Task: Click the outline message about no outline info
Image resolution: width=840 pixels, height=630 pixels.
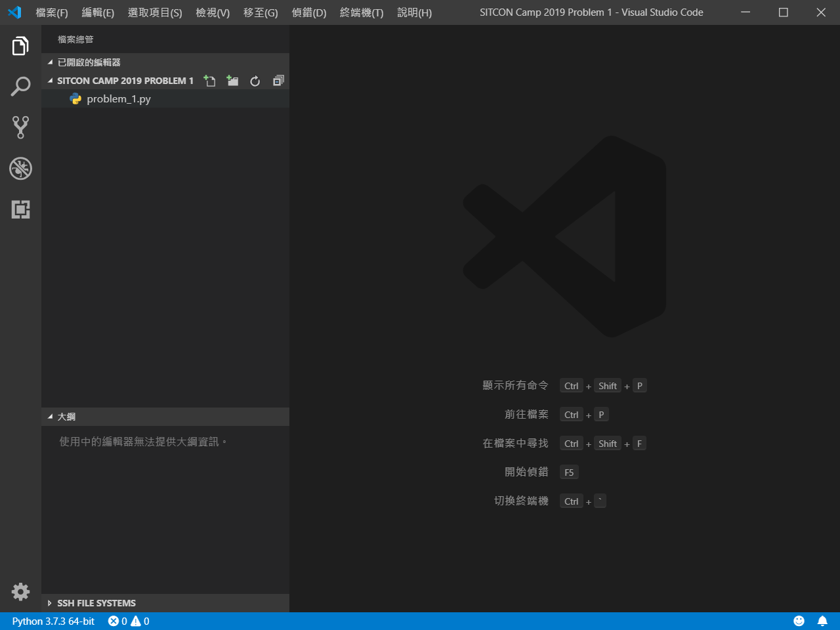Action: tap(143, 442)
